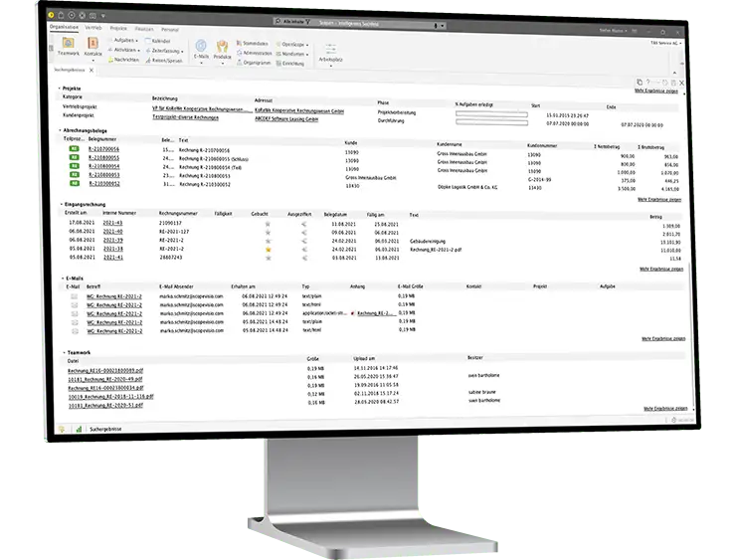Toggle Gebucht star for invoice 2021-39
Image resolution: width=736 pixels, height=560 pixels.
point(268,241)
